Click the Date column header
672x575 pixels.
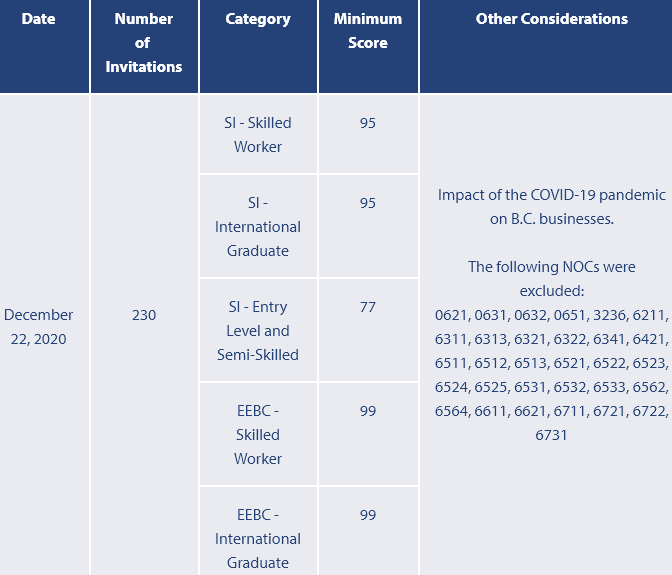[x=38, y=19]
